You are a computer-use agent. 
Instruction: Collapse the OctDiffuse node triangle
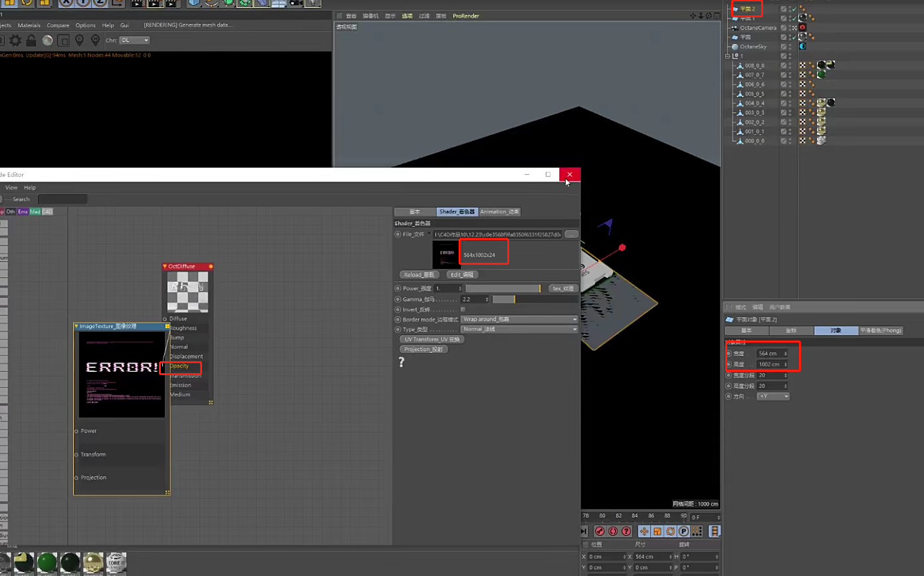tap(165, 266)
